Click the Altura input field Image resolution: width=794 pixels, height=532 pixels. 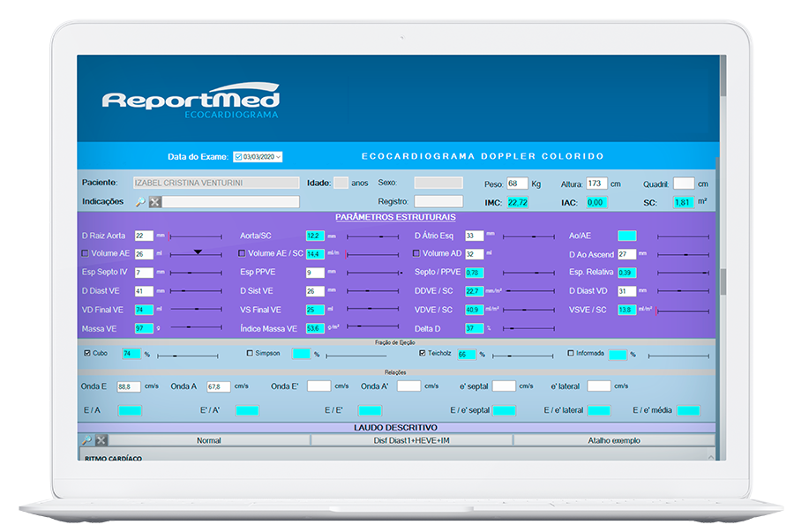point(596,184)
